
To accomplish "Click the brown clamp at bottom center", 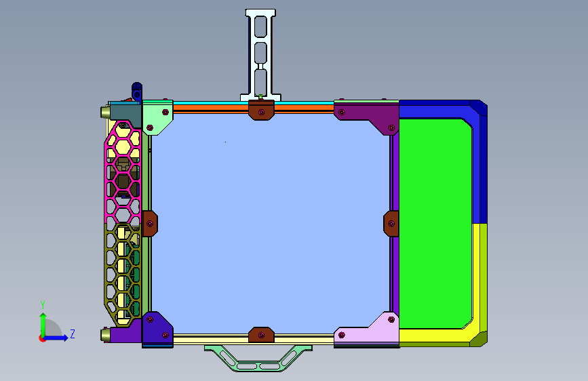I will pos(261,334).
